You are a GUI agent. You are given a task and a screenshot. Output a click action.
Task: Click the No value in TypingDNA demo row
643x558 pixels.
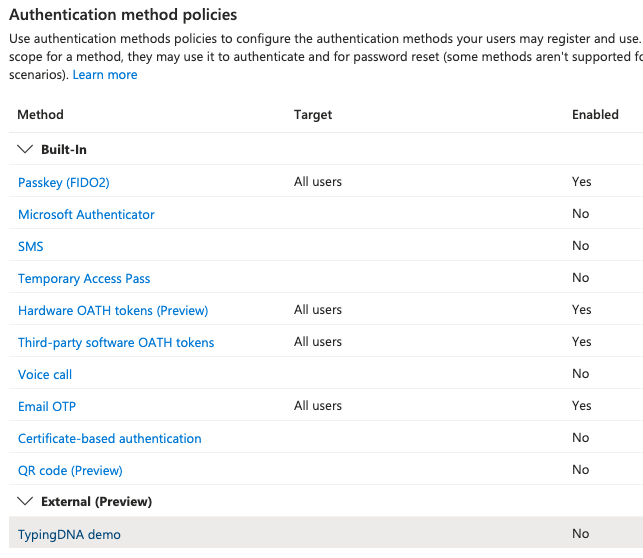coord(581,533)
